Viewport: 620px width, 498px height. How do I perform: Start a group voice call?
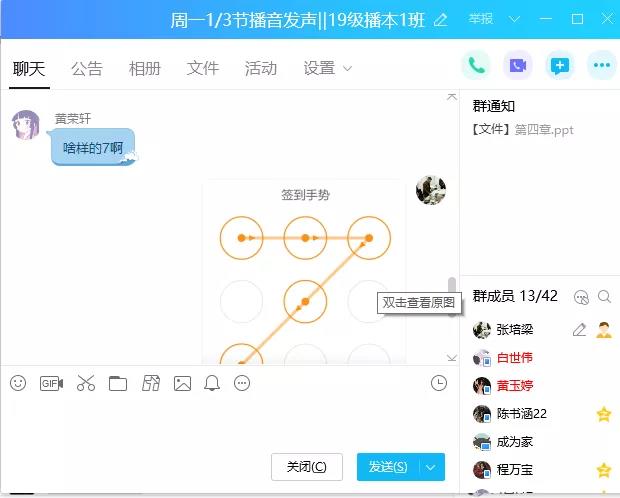(x=476, y=66)
